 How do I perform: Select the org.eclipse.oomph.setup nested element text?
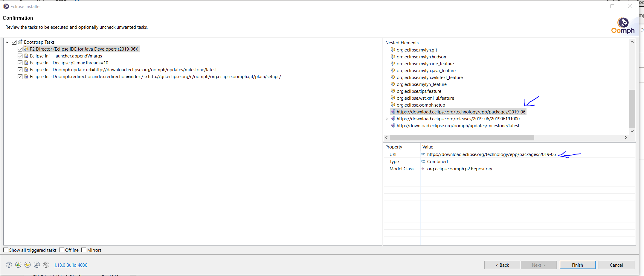point(421,105)
